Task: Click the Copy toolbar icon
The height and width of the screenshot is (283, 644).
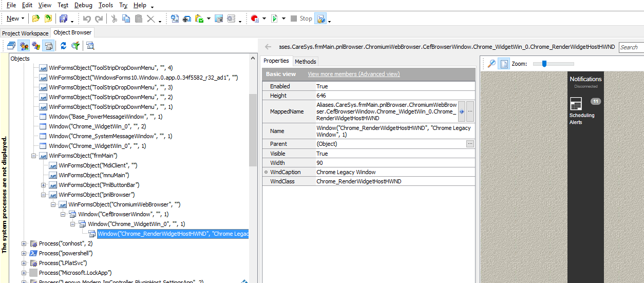Action: (x=126, y=18)
